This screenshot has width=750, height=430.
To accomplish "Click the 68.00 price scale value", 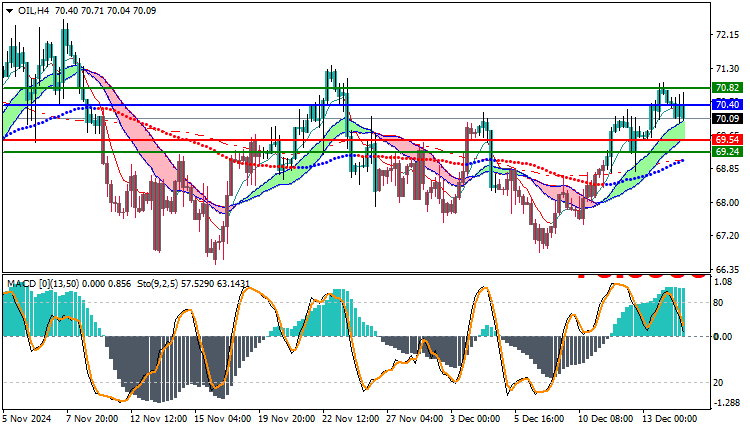I will tap(727, 202).
